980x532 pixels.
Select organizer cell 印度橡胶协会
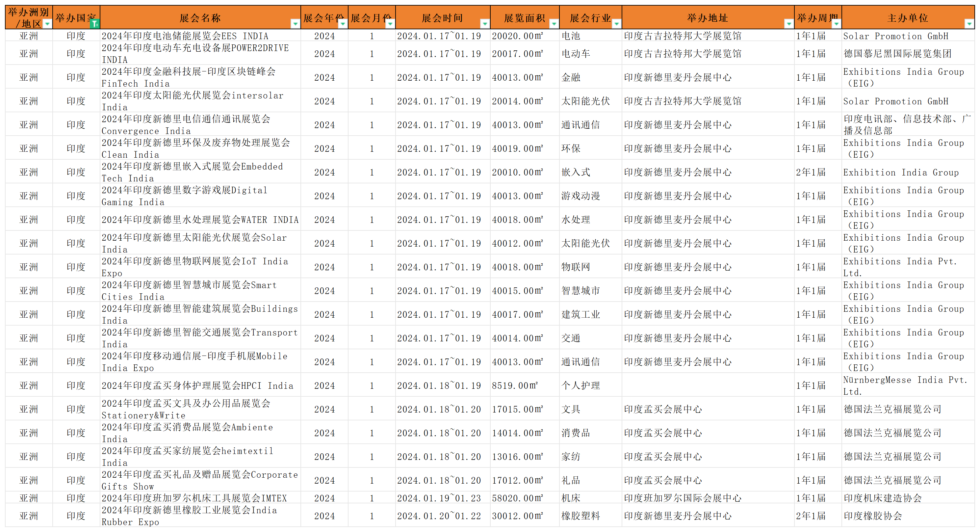[908, 516]
